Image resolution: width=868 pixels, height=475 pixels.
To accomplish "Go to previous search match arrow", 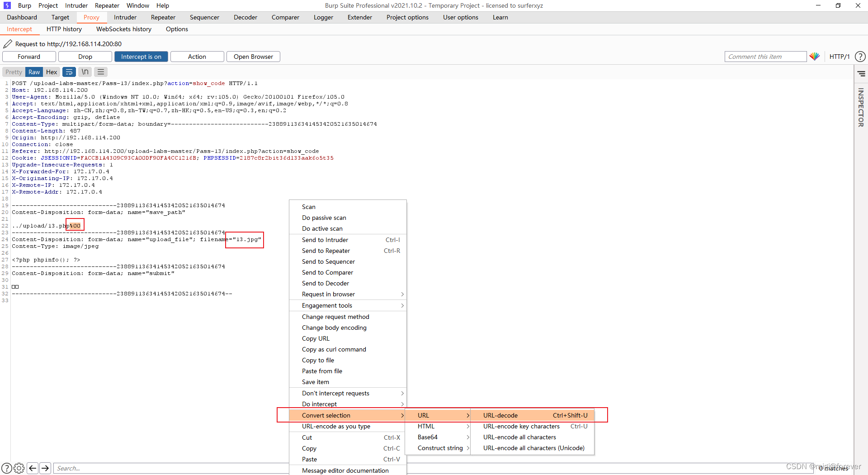I will [x=33, y=468].
